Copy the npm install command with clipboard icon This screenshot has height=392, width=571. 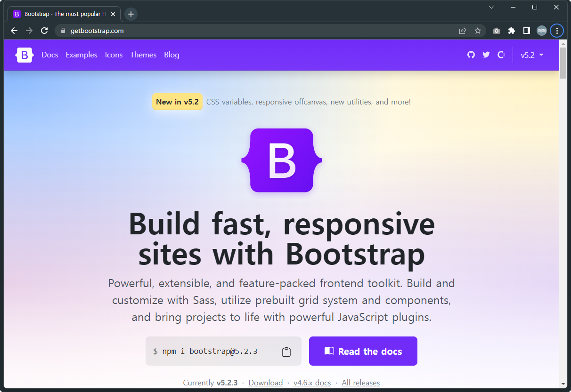pyautogui.click(x=286, y=352)
